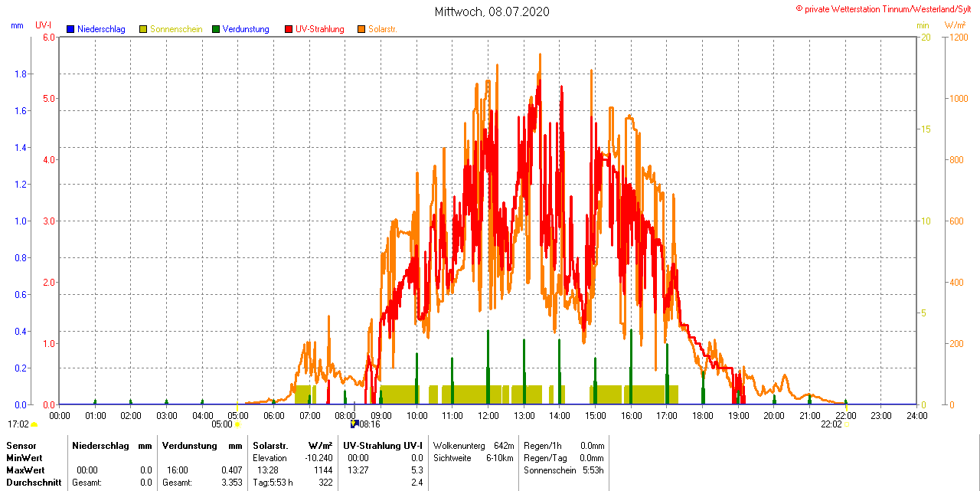This screenshot has width=980, height=491.
Task: Click the Solarstr. max value 1144
Action: point(323,470)
